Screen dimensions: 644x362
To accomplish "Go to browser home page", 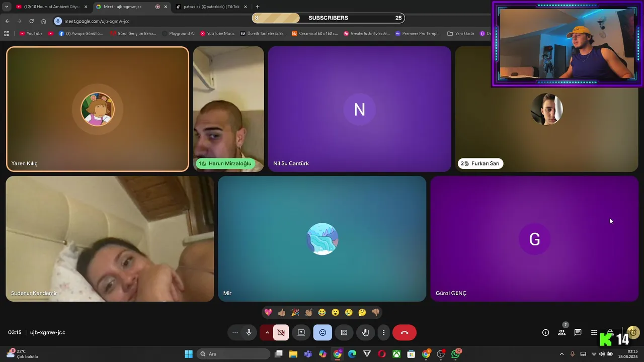I will (x=43, y=21).
